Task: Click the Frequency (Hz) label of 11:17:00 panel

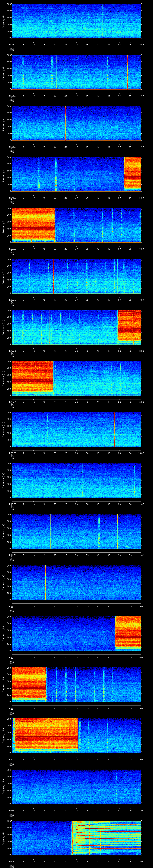Action: pos(4,838)
